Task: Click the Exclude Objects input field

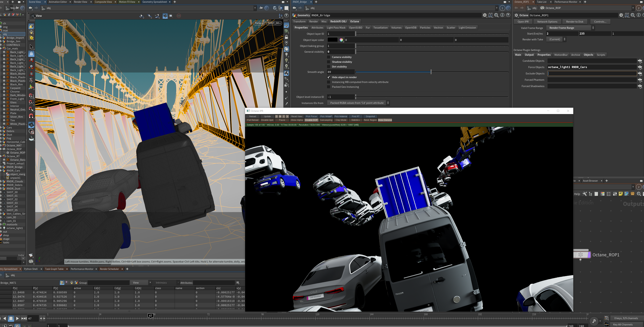Action: [592, 74]
